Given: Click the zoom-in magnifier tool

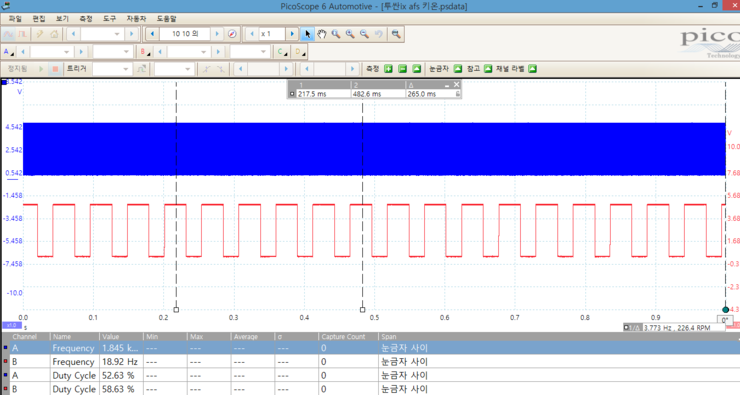Looking at the screenshot, I should point(350,34).
